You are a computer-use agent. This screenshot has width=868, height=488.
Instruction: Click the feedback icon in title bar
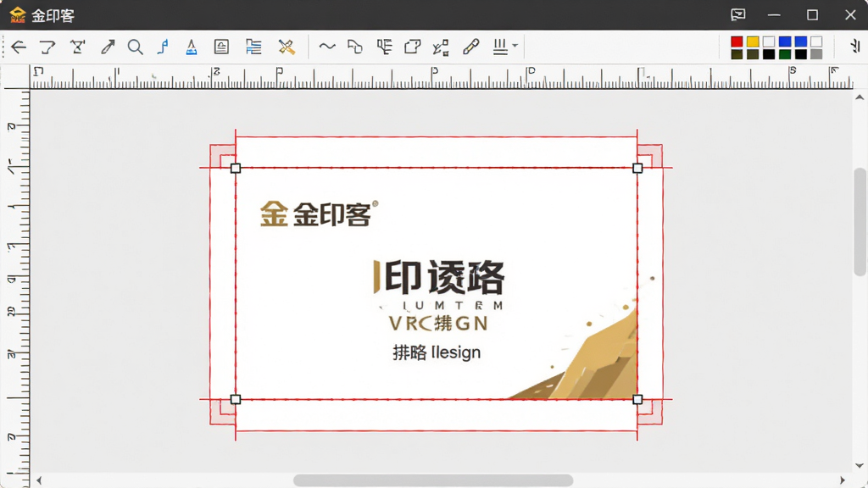(x=738, y=15)
